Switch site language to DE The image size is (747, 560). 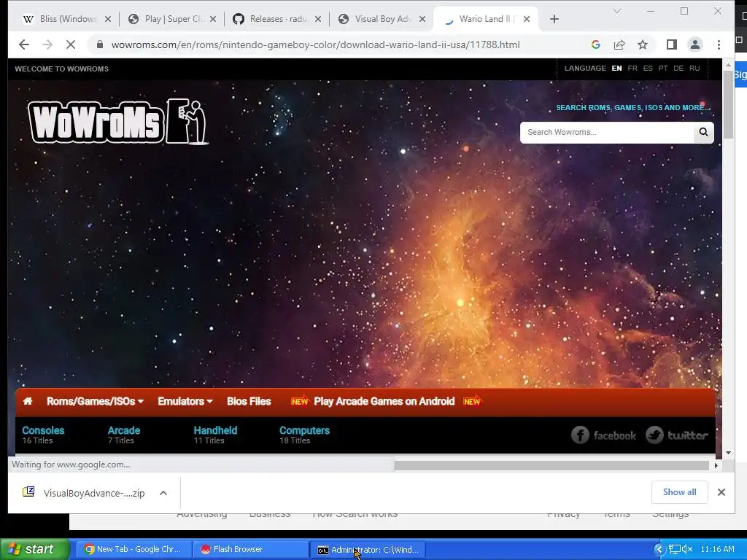click(678, 68)
